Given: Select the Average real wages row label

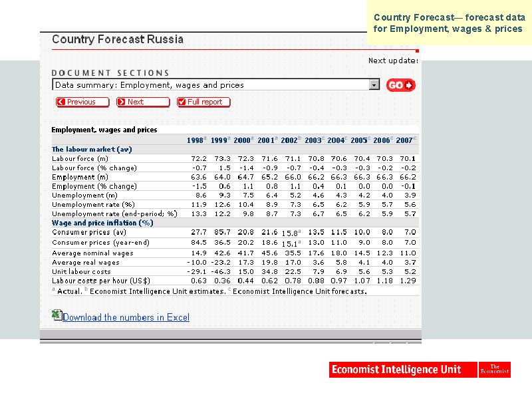Looking at the screenshot, I should 86,262.
